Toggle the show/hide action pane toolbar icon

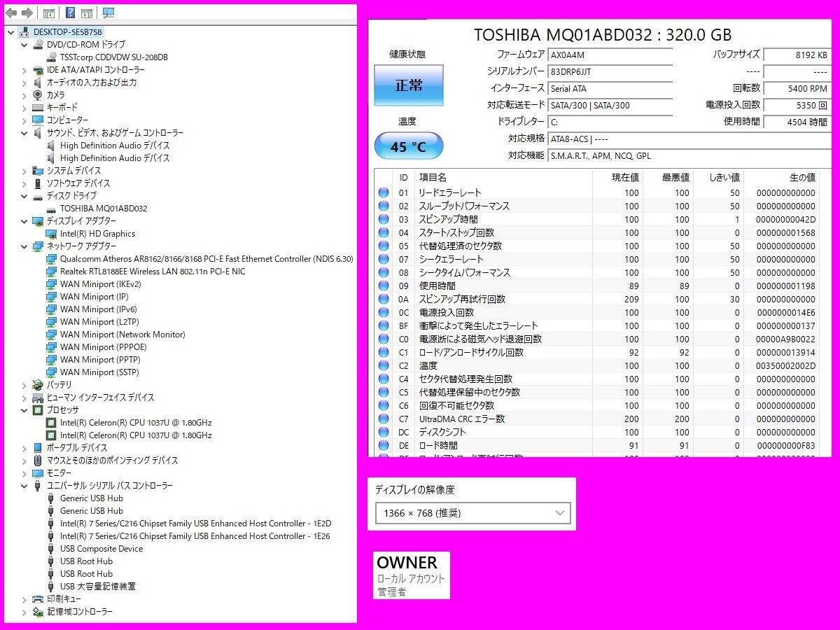87,13
